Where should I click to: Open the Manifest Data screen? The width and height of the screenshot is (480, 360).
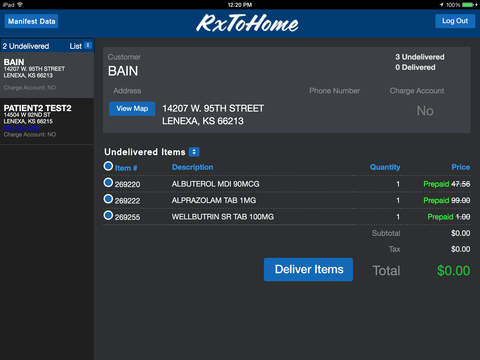31,21
